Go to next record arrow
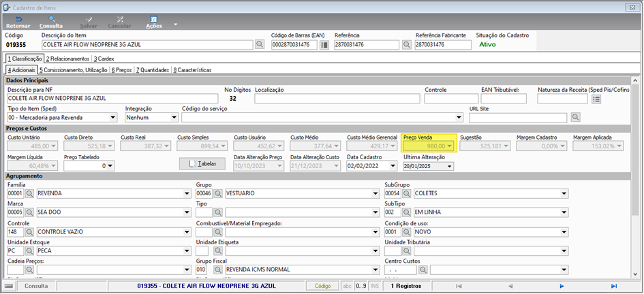The height and width of the screenshot is (294, 644). tap(562, 286)
